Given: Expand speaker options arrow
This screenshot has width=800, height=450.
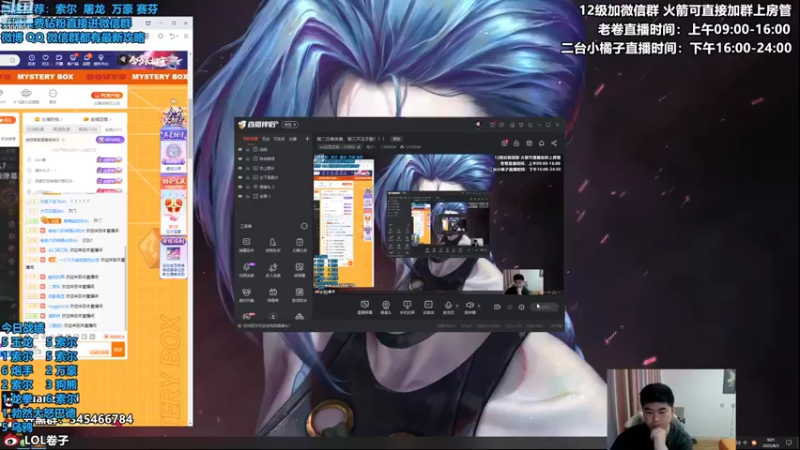Looking at the screenshot, I should 479,306.
